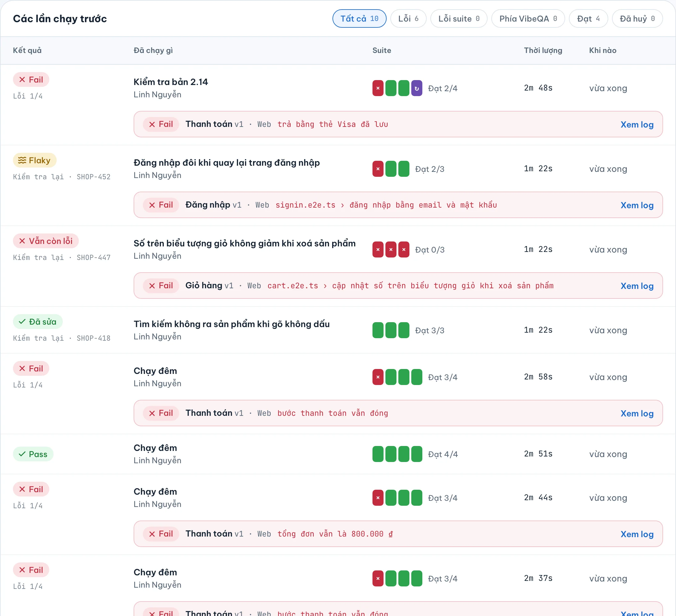Click the 'Đã sửa' status badge

tap(38, 322)
